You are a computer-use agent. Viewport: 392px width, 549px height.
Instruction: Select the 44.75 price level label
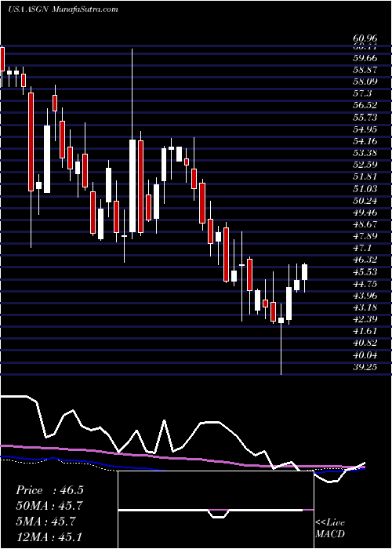tap(365, 284)
